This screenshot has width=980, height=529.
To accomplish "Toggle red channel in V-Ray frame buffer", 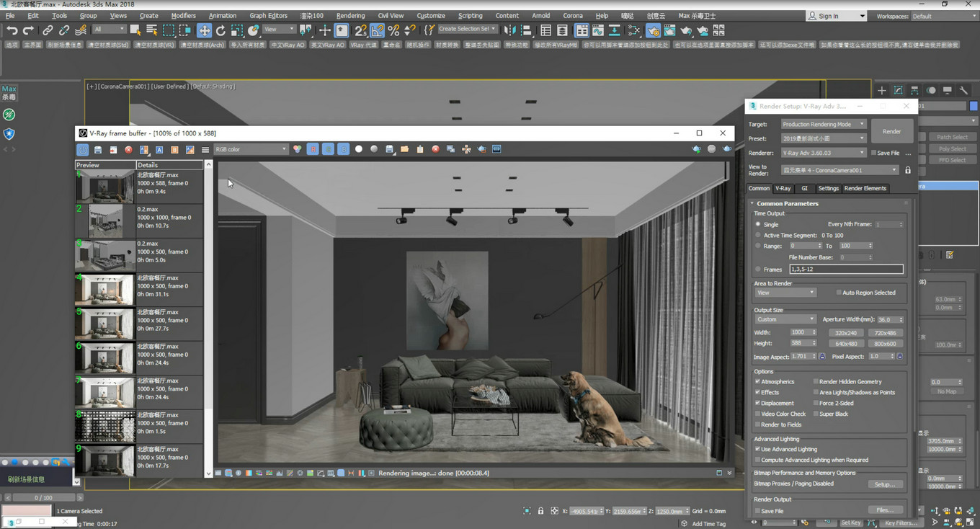I will click(312, 149).
